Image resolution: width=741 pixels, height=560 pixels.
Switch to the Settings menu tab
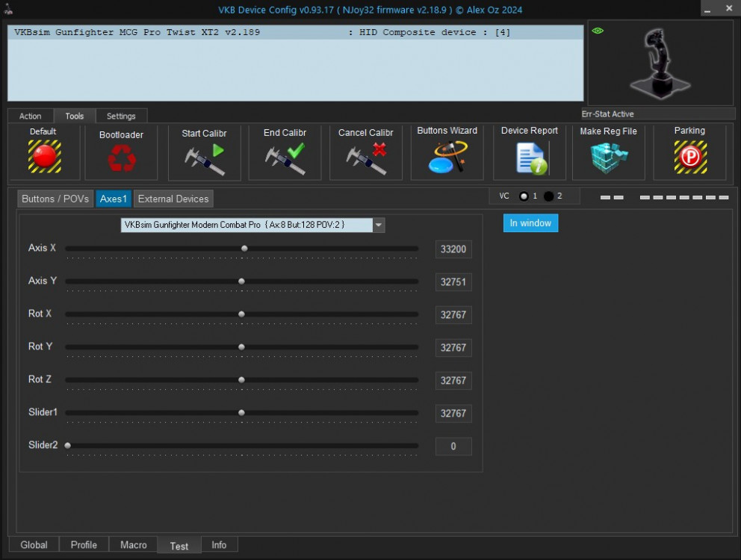click(121, 116)
